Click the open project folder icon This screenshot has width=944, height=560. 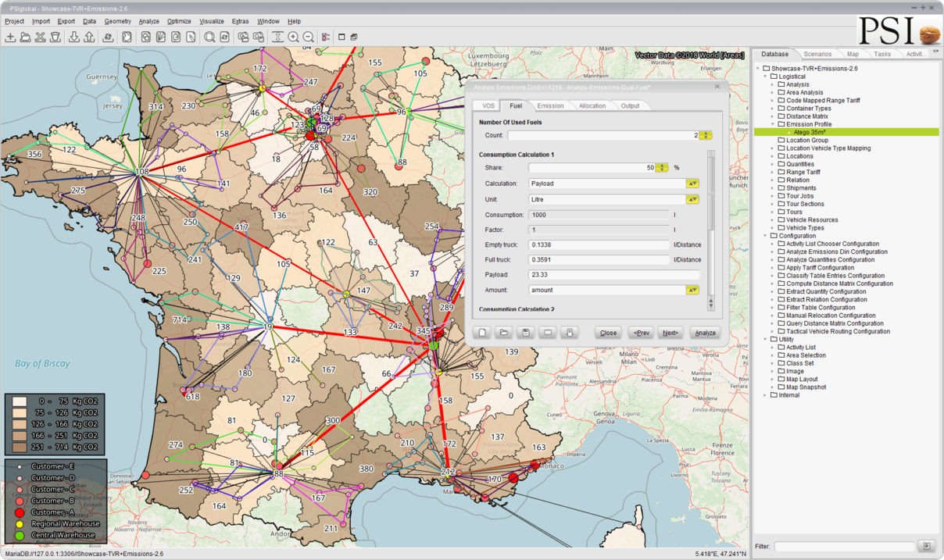[x=25, y=37]
